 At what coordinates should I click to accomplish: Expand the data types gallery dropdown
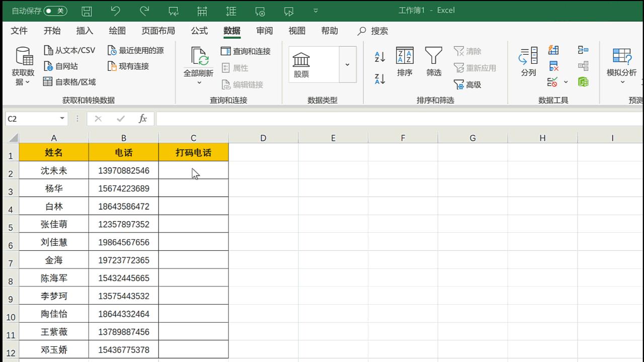[347, 64]
